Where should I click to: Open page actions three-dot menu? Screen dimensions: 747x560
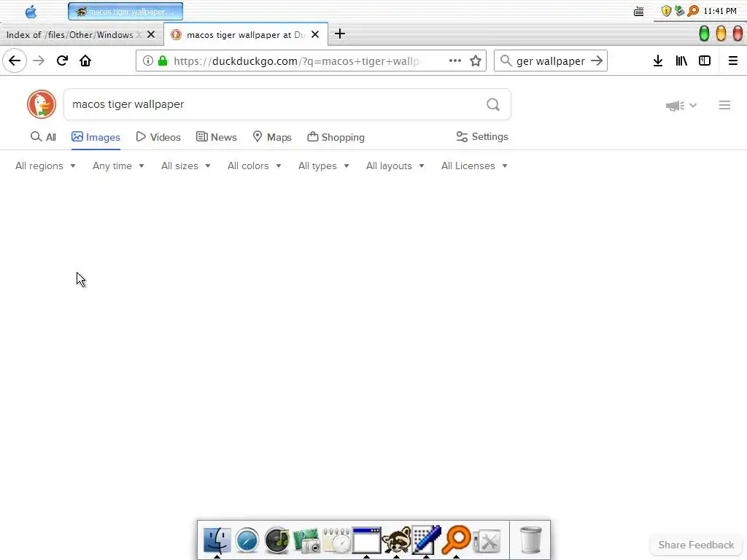click(x=455, y=61)
